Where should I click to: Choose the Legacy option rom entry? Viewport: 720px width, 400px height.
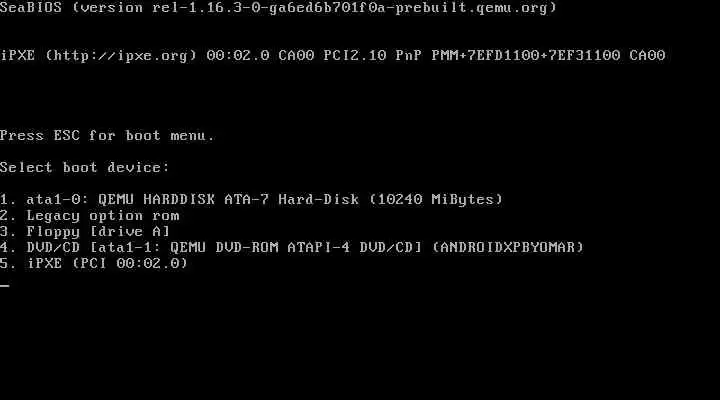(x=90, y=215)
